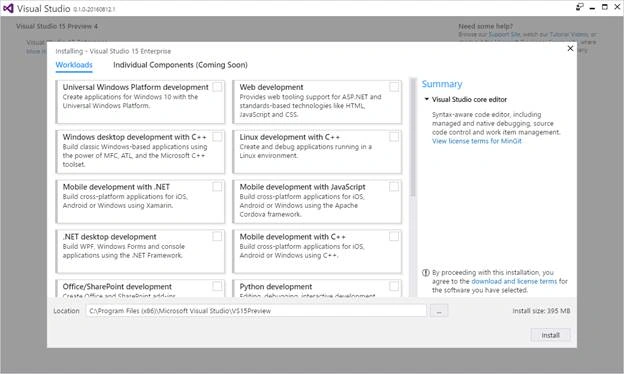Click the feedback icon in title bar
Viewport: 624px width, 374px height.
pos(579,7)
